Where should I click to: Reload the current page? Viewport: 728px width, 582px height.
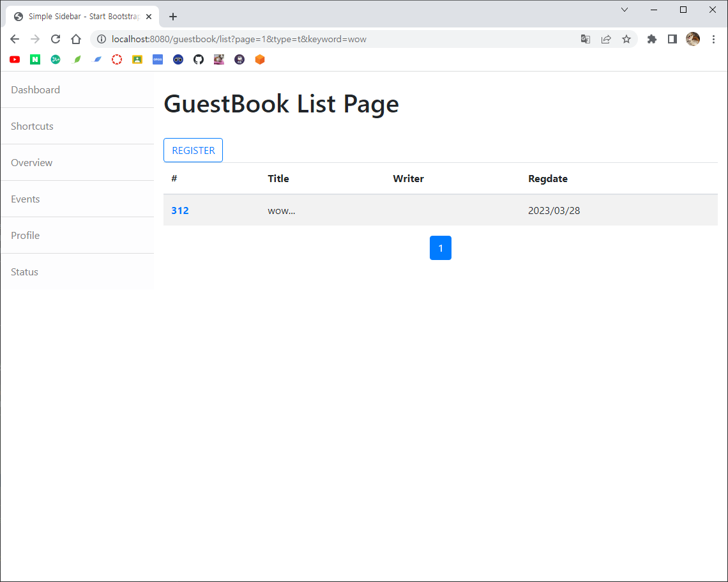point(56,39)
